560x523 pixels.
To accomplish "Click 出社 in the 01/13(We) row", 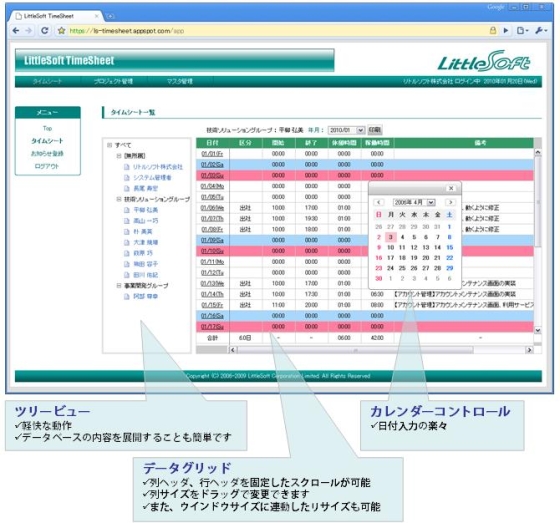I will (245, 284).
